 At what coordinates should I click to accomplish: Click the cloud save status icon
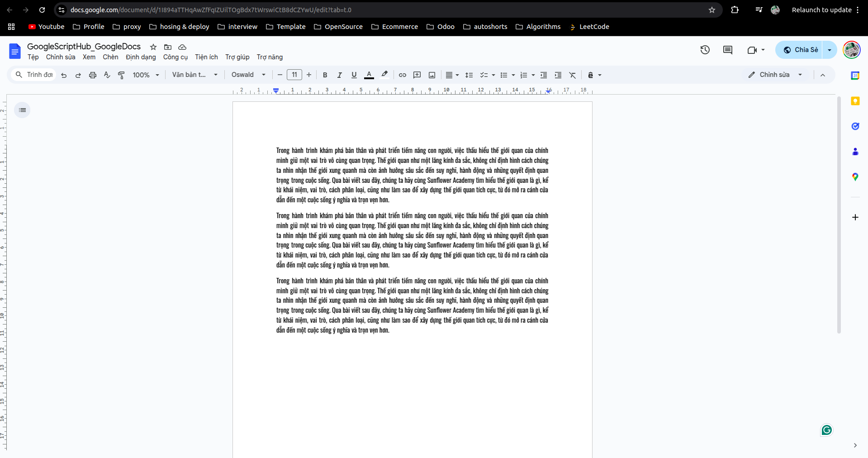pos(182,47)
